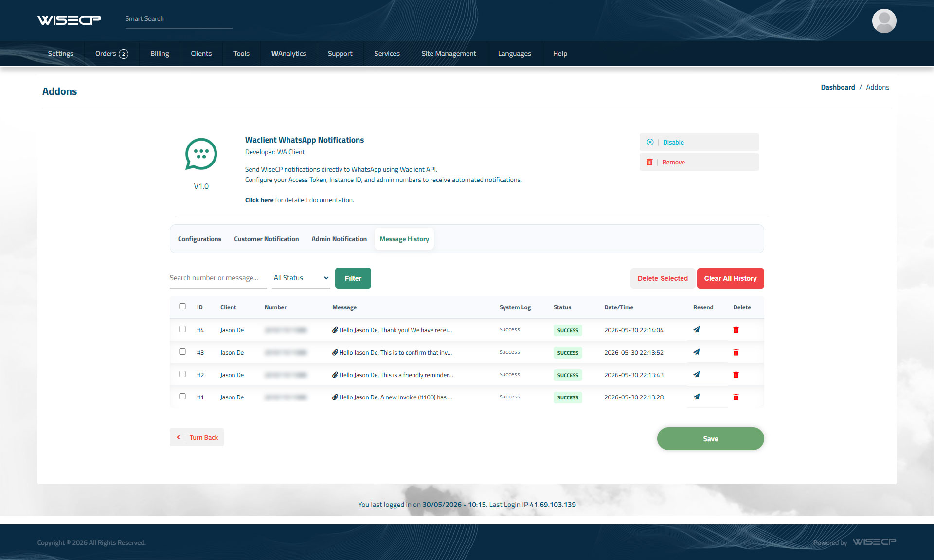Remove the Waclient addon
The width and height of the screenshot is (934, 560).
[x=699, y=162]
